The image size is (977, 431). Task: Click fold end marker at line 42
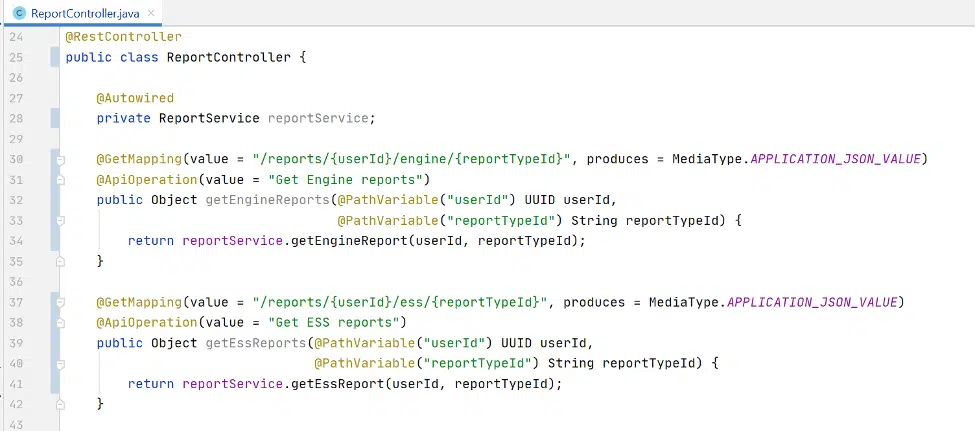tap(60, 404)
